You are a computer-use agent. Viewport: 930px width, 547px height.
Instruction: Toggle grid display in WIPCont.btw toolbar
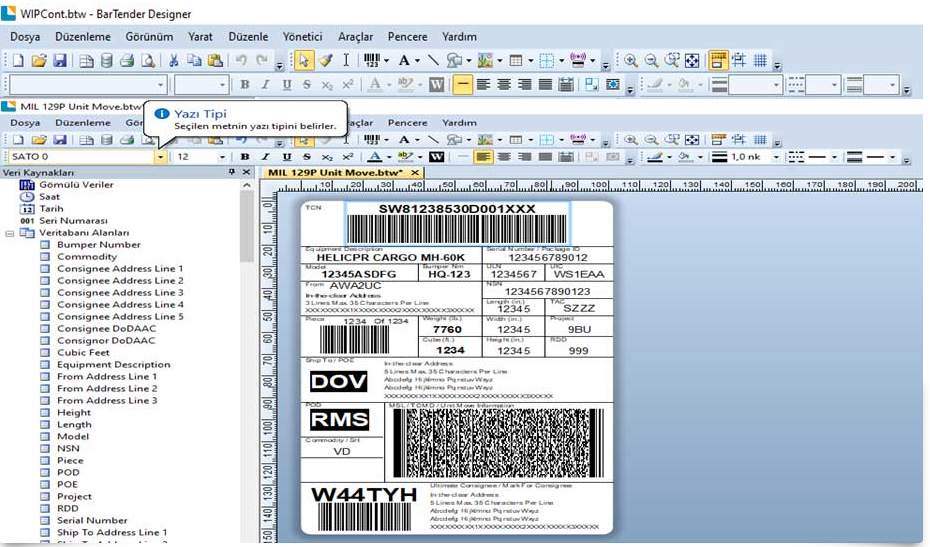click(760, 61)
